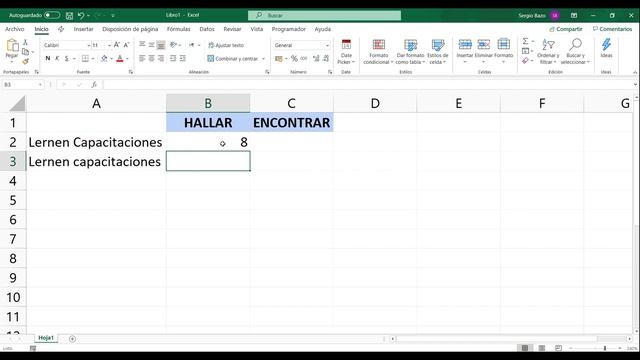The width and height of the screenshot is (640, 360).
Task: Click the Copy icon
Action: click(25, 52)
